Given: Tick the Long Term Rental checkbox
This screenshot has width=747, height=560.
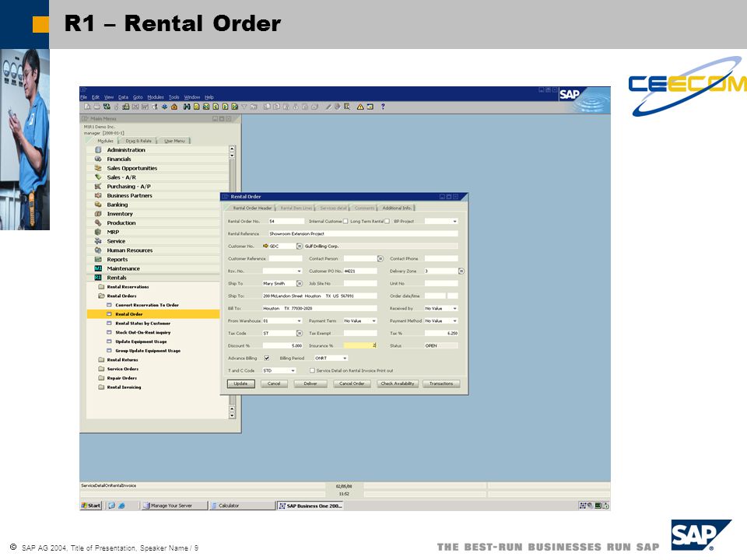Looking at the screenshot, I should 387,221.
